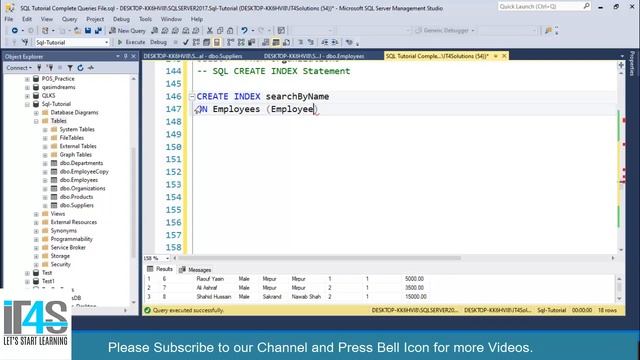Viewport: 640px width, 360px height.
Task: Click the Copy icon in toolbar
Action: 220,31
